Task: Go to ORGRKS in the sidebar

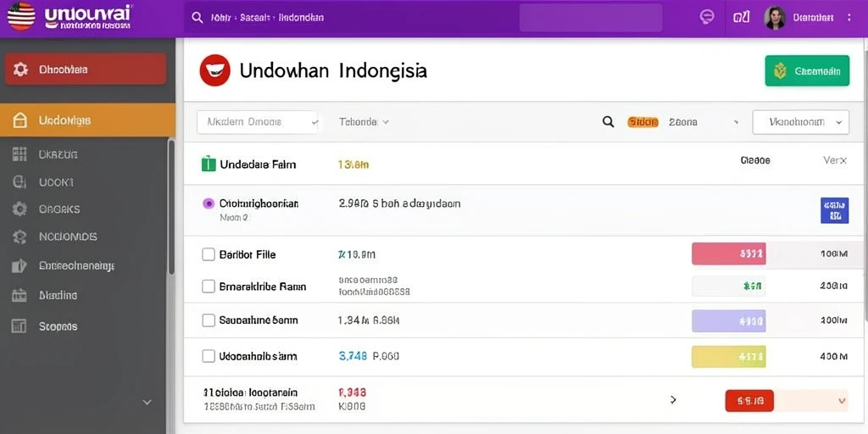Action: coord(59,209)
